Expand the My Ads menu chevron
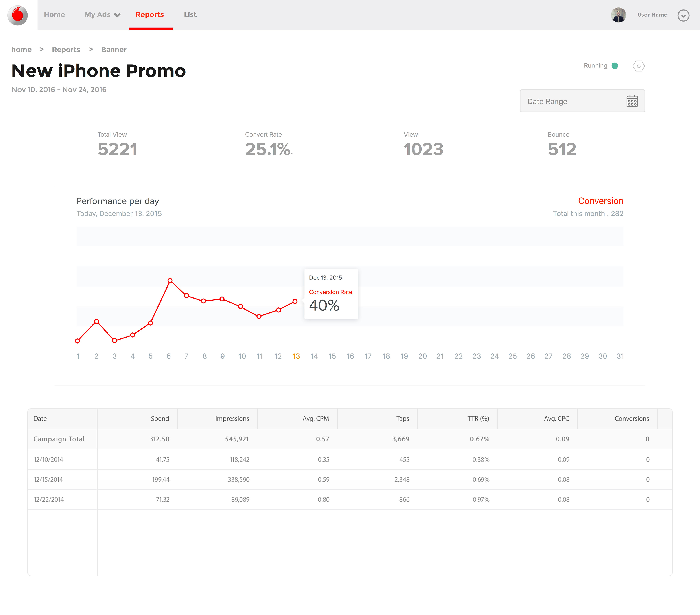This screenshot has width=700, height=615. (117, 15)
